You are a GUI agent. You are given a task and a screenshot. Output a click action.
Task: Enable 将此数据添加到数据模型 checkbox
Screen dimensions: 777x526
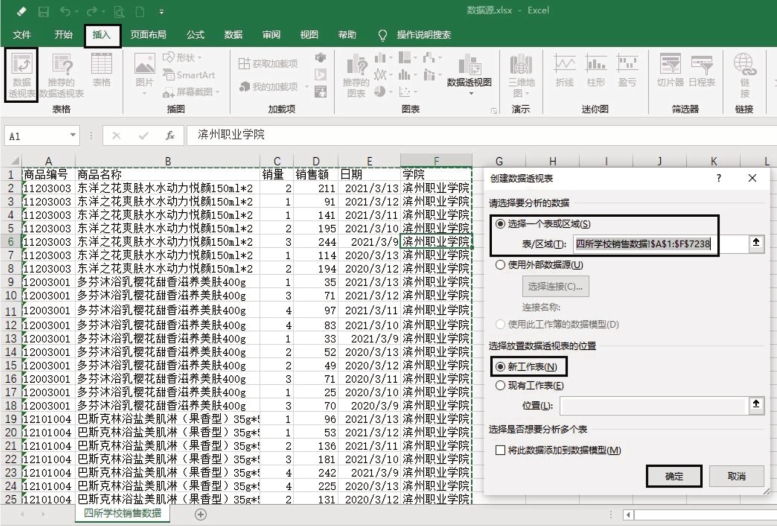point(501,451)
